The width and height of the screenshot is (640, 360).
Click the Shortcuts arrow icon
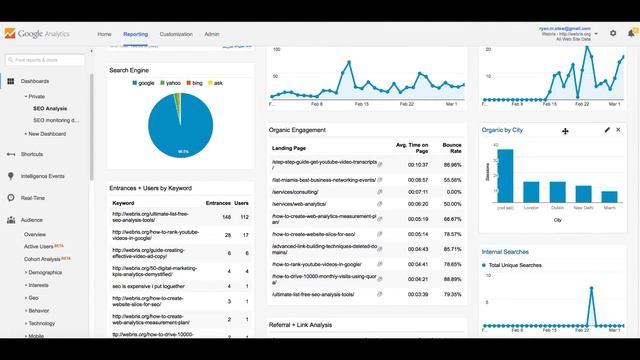point(11,154)
